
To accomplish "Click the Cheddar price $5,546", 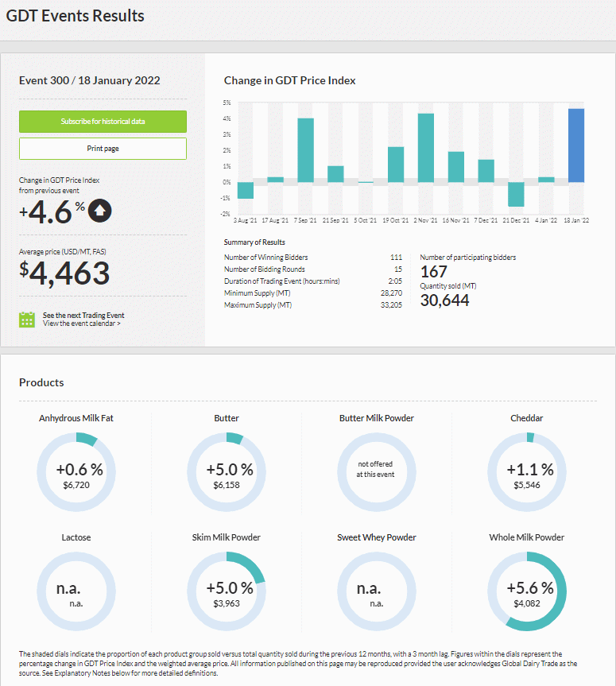I will (527, 485).
